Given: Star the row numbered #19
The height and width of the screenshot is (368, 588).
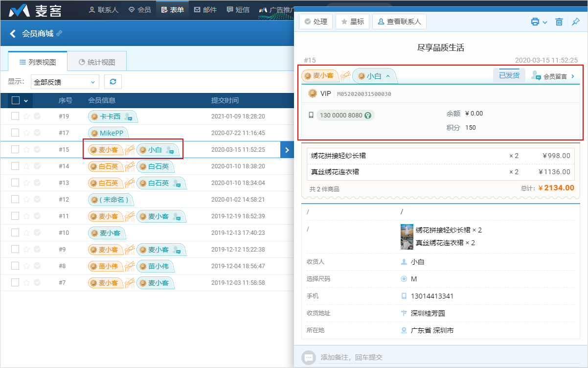Looking at the screenshot, I should click(x=26, y=116).
